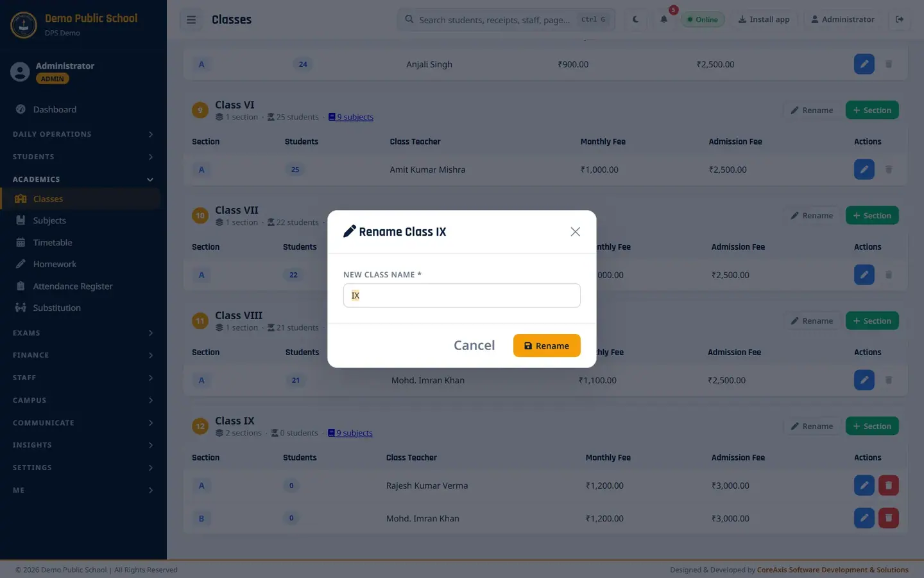Delete Class IX section B row

(889, 518)
